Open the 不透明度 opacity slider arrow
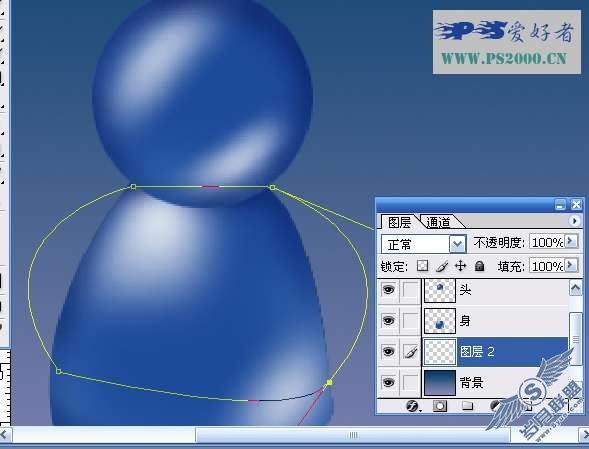The image size is (589, 449). (x=571, y=241)
